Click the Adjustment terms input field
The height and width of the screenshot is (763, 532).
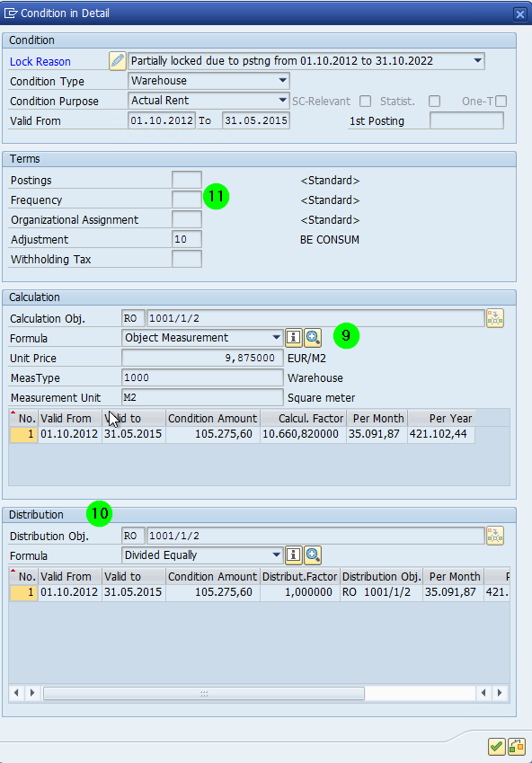click(187, 239)
